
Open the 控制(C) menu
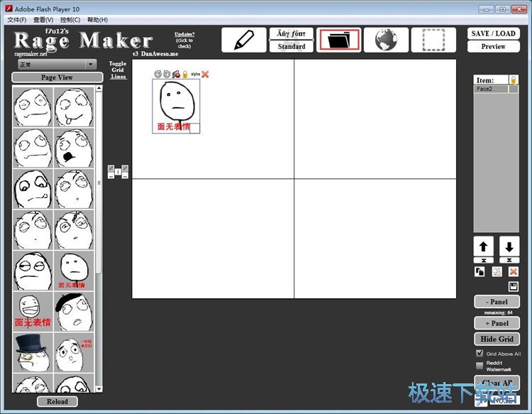pyautogui.click(x=70, y=20)
